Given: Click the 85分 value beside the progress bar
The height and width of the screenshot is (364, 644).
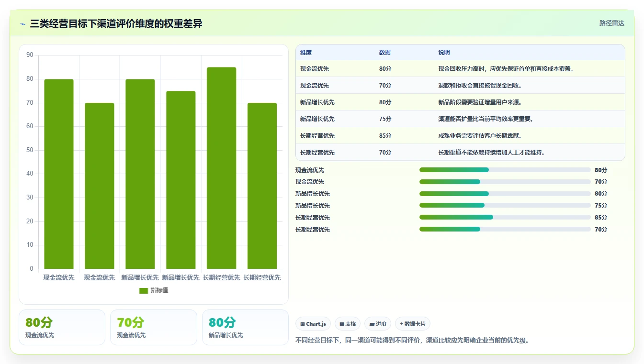Looking at the screenshot, I should pyautogui.click(x=601, y=218).
